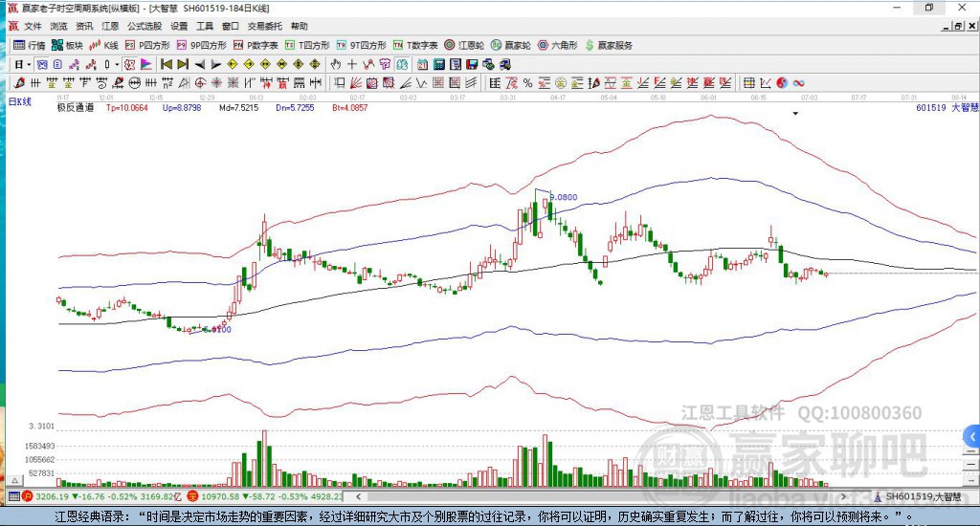Open the small black chart dropdown triangle
This screenshot has width=980, height=526.
click(795, 113)
